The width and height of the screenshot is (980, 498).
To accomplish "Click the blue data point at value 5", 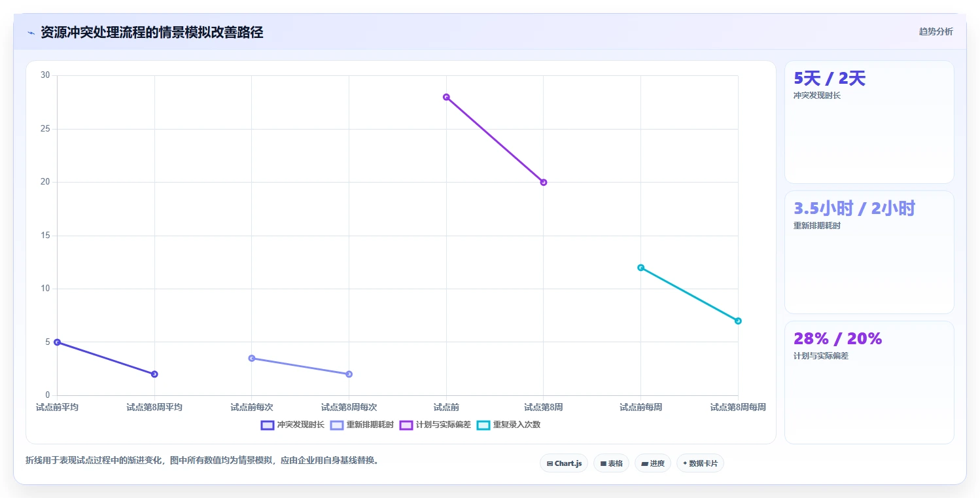I will 57,342.
